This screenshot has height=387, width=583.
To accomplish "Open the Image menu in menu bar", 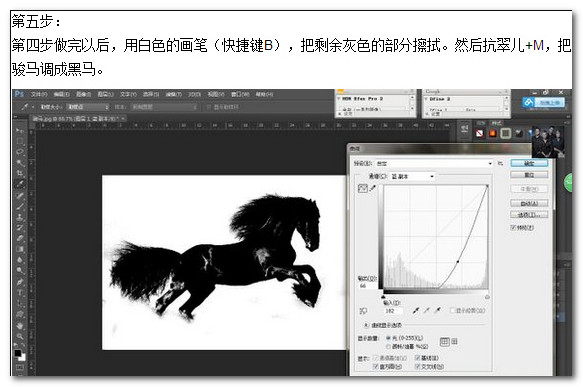I will (x=83, y=94).
